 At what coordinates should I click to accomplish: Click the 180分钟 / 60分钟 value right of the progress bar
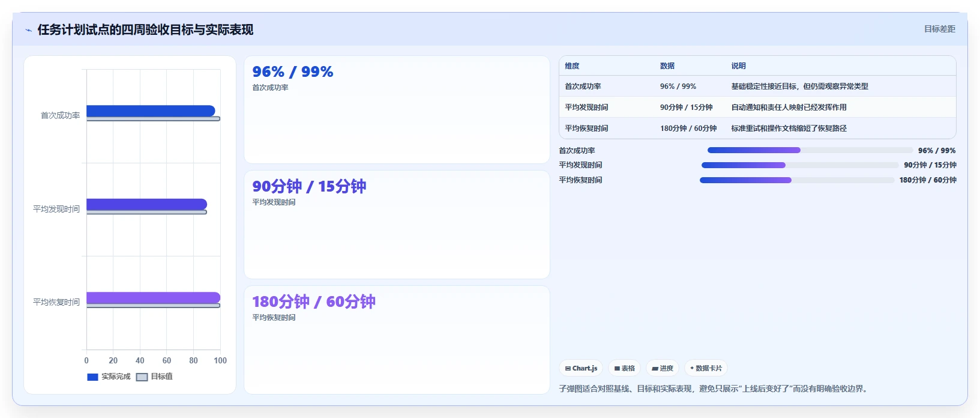pyautogui.click(x=928, y=180)
